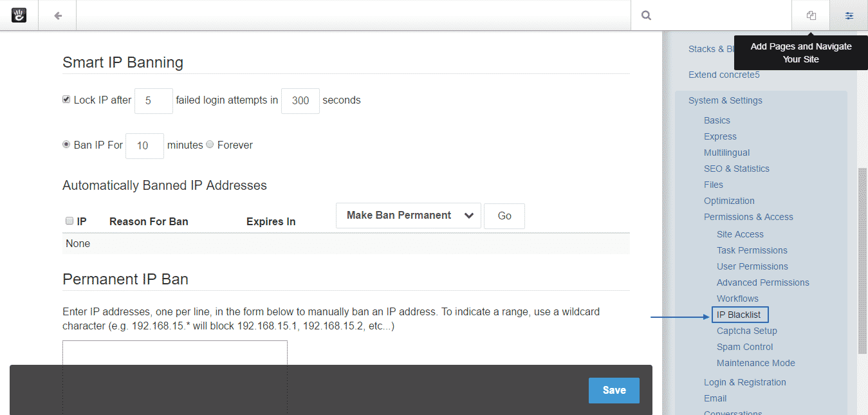Viewport: 868px width, 415px height.
Task: Open the Spam Control link
Action: coord(744,347)
